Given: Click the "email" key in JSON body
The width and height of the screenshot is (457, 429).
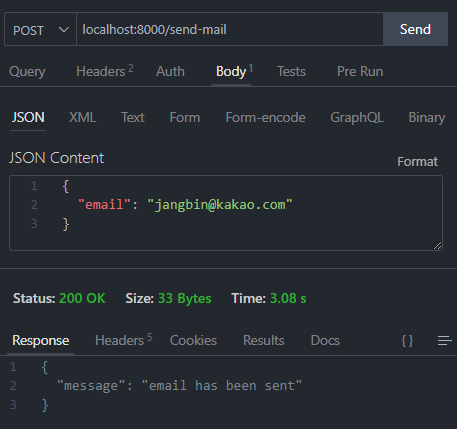Looking at the screenshot, I should click(104, 204).
